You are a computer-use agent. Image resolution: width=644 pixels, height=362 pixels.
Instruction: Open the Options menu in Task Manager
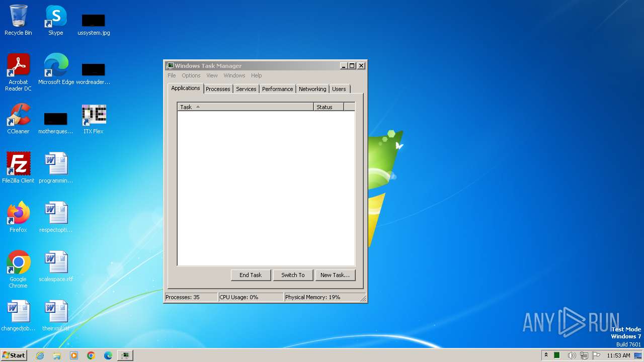[x=191, y=75]
